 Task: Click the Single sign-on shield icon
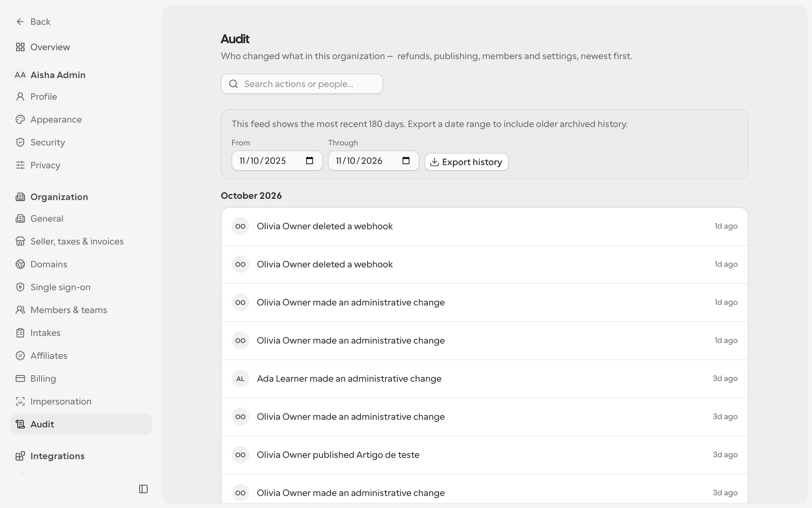pyautogui.click(x=20, y=287)
